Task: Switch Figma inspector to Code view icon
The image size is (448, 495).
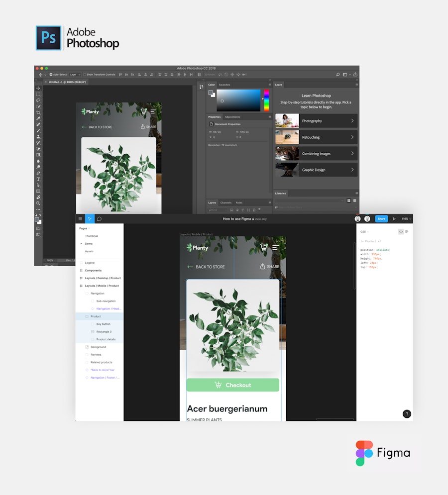Action: coord(401,232)
